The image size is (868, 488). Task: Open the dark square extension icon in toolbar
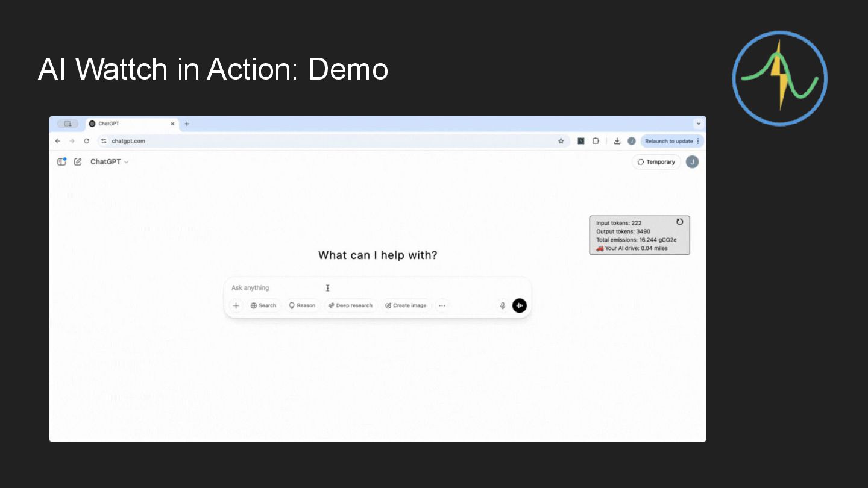[581, 141]
